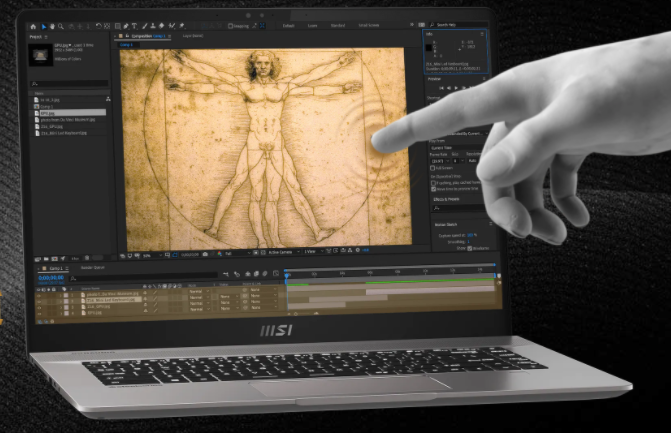Toggle 'If caching, play cached frames' checkbox
The height and width of the screenshot is (433, 671).
tap(433, 183)
